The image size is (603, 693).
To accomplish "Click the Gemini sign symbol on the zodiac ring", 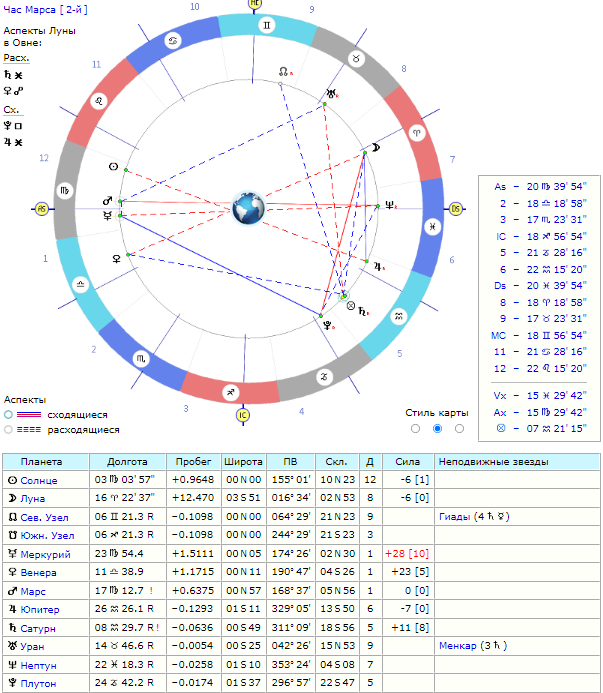I will tap(267, 25).
